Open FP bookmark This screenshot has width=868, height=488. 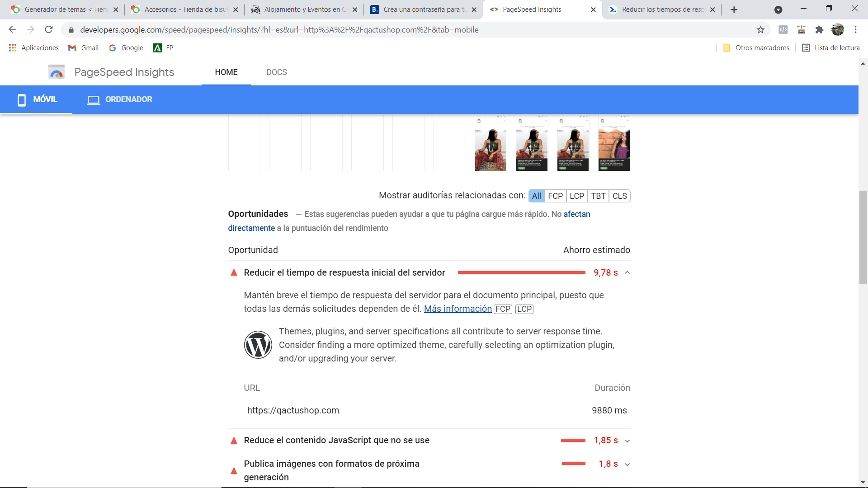(x=163, y=48)
